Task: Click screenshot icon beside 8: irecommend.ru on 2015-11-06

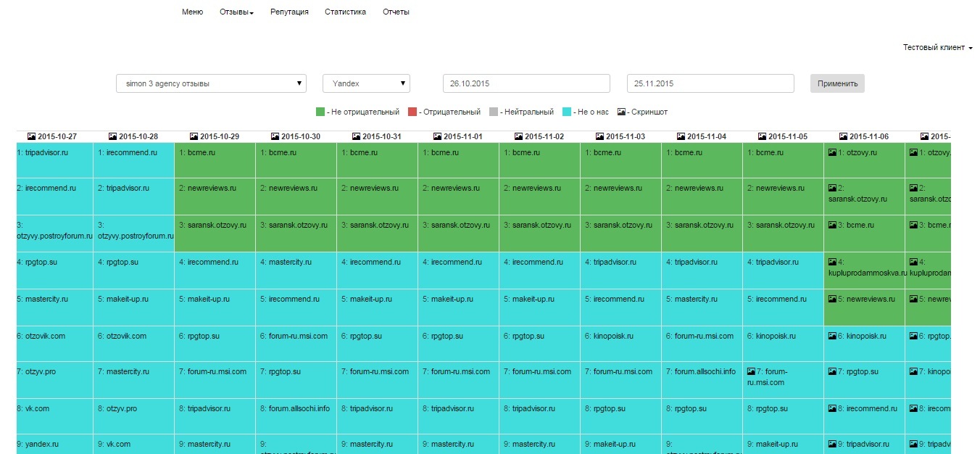Action: click(832, 409)
